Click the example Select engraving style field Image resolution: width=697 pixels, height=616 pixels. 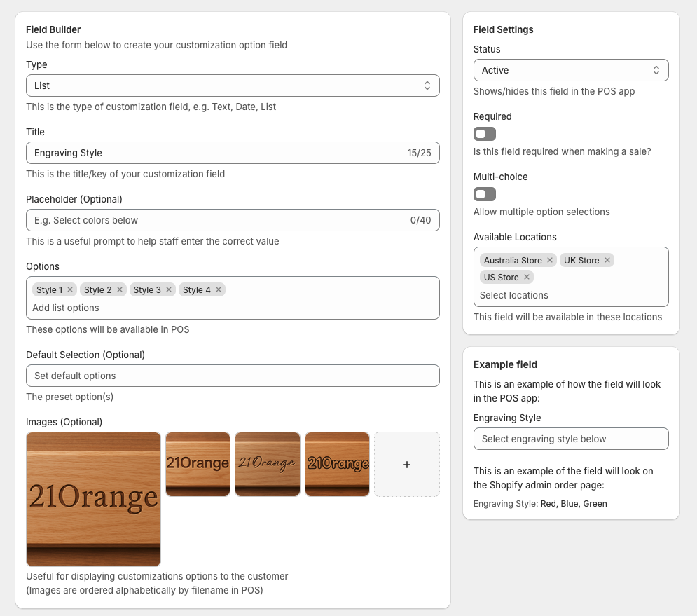(x=571, y=439)
